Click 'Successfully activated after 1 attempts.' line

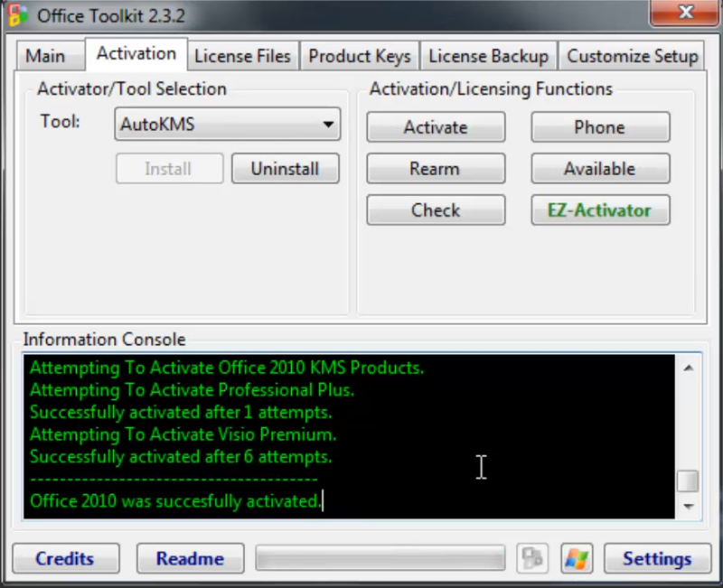point(181,413)
